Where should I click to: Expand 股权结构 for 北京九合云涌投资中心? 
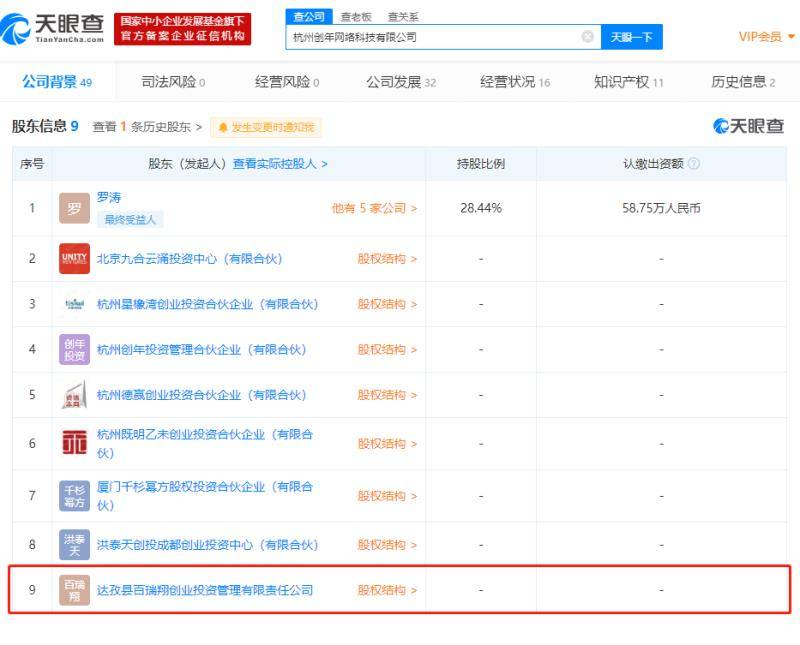pyautogui.click(x=387, y=259)
